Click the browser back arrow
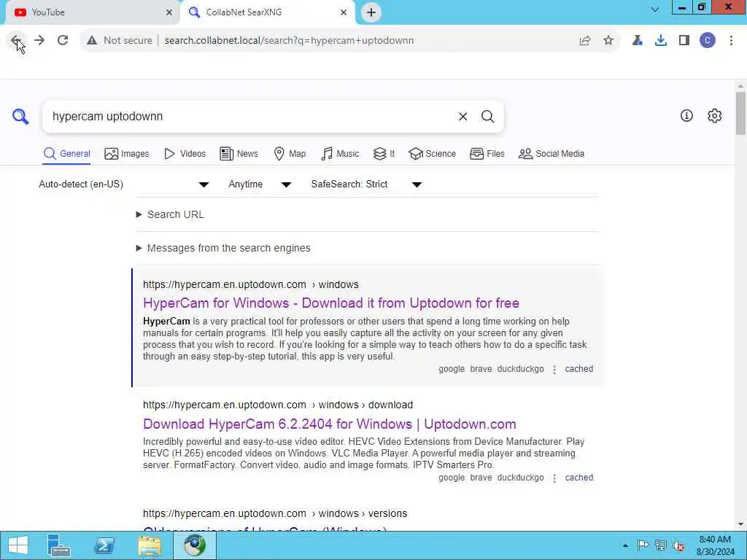Image resolution: width=747 pixels, height=560 pixels. point(16,41)
